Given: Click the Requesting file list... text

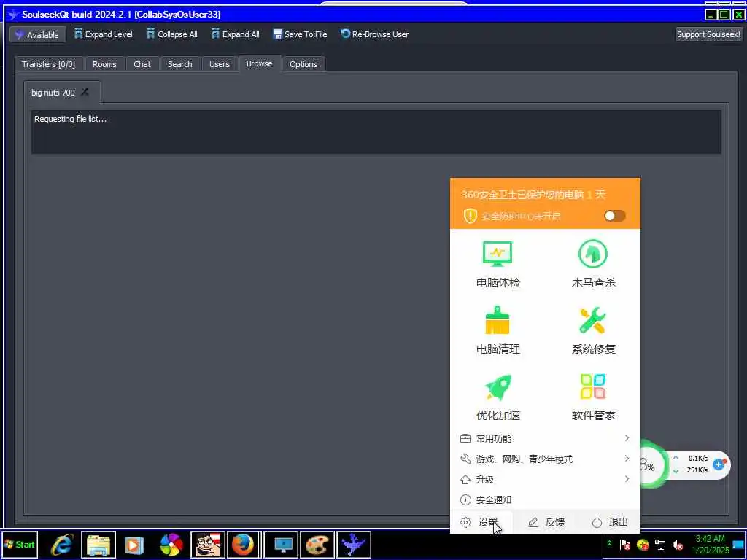Looking at the screenshot, I should pyautogui.click(x=70, y=119).
